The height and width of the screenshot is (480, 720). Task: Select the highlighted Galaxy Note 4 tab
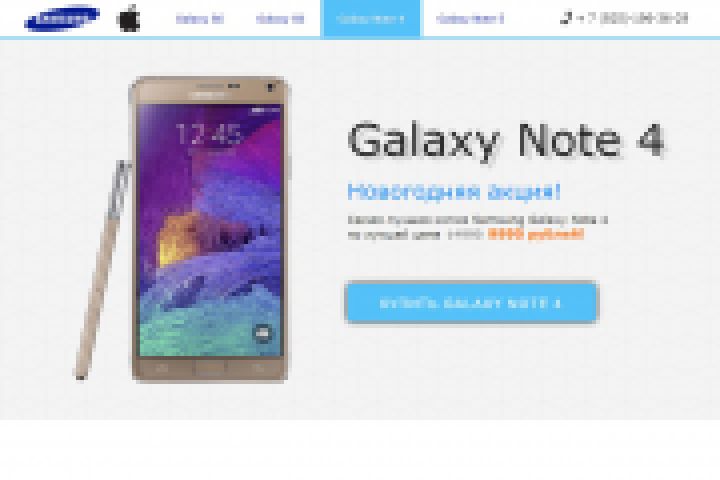pyautogui.click(x=371, y=19)
